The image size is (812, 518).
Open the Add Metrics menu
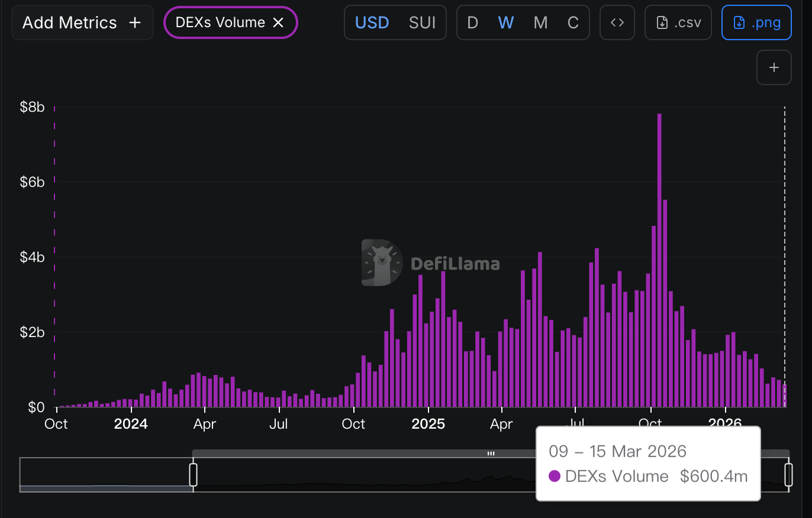tap(82, 22)
